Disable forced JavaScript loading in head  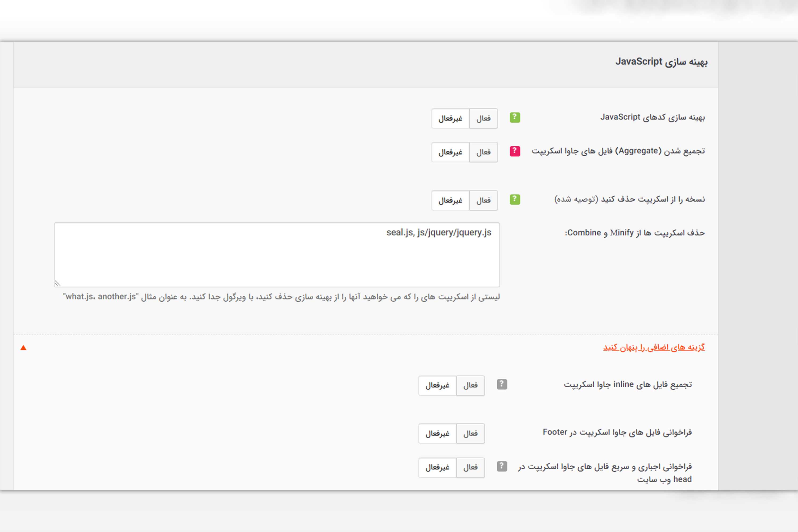click(x=437, y=468)
